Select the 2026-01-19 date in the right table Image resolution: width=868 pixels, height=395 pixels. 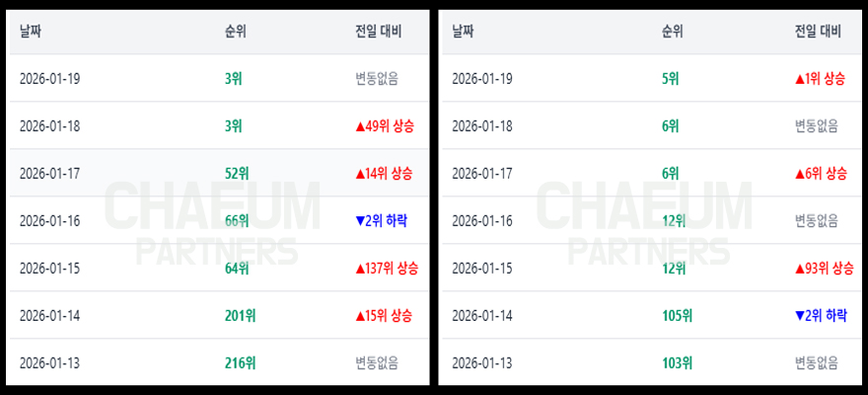pyautogui.click(x=481, y=78)
